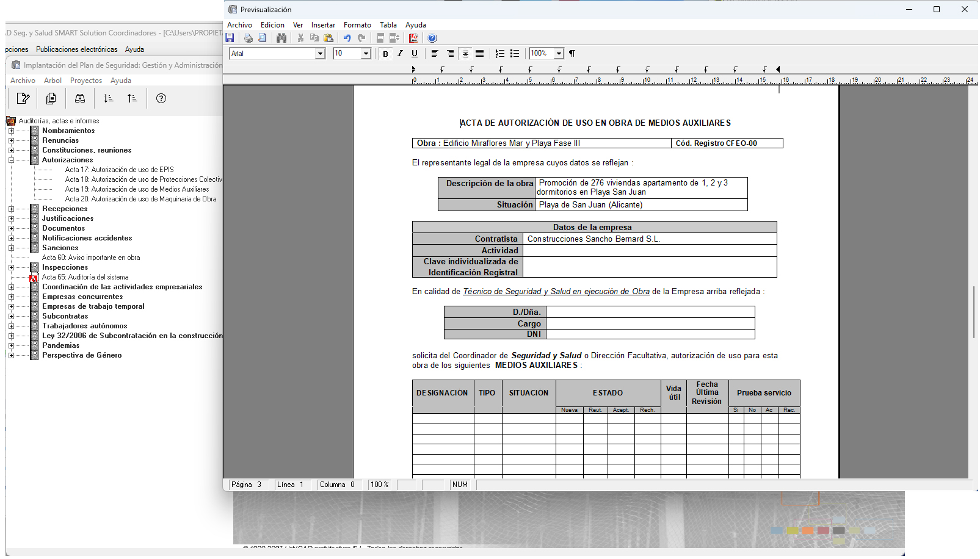Click the binoculars icon in the left panel
This screenshot has height=559, width=980.
point(80,98)
